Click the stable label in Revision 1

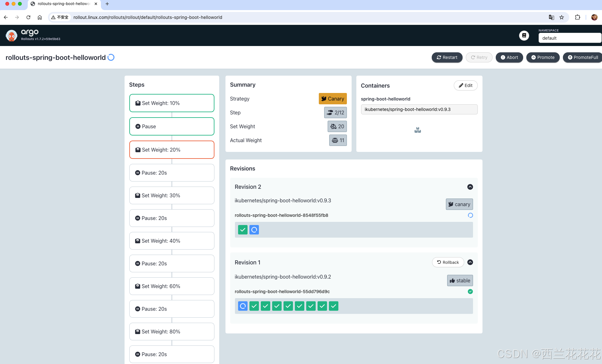pos(460,280)
